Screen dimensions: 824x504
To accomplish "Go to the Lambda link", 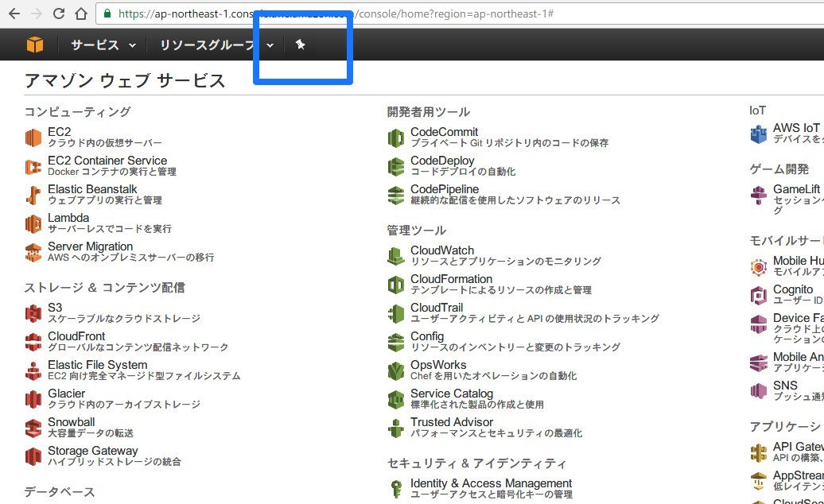I will (68, 218).
